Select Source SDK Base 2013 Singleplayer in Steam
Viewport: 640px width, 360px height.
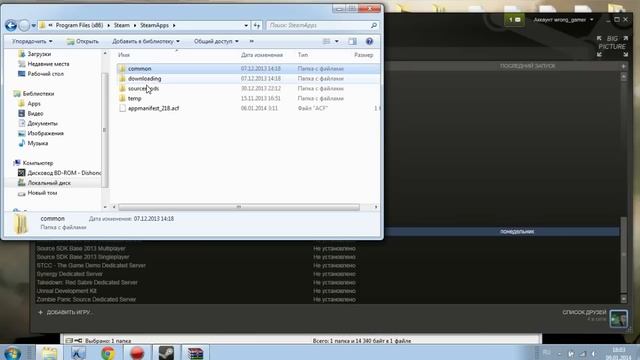tap(83, 257)
